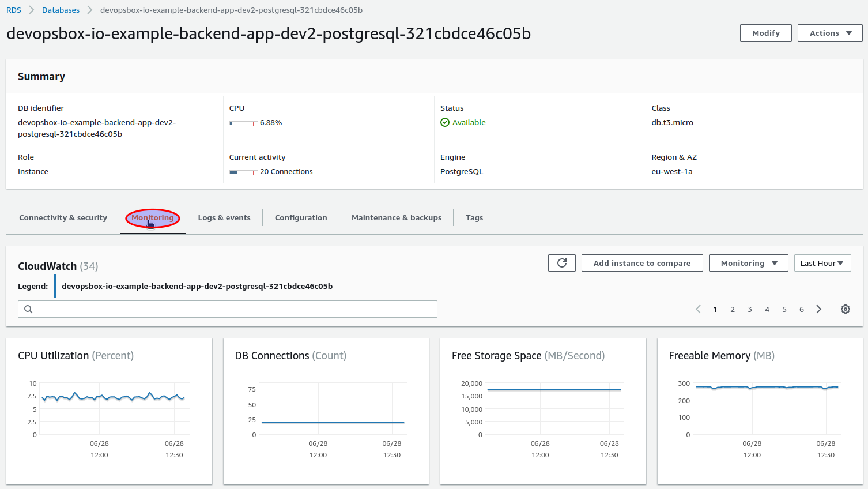Image resolution: width=868 pixels, height=489 pixels.
Task: Open the Monitoring dropdown near the charts
Action: pyautogui.click(x=748, y=263)
